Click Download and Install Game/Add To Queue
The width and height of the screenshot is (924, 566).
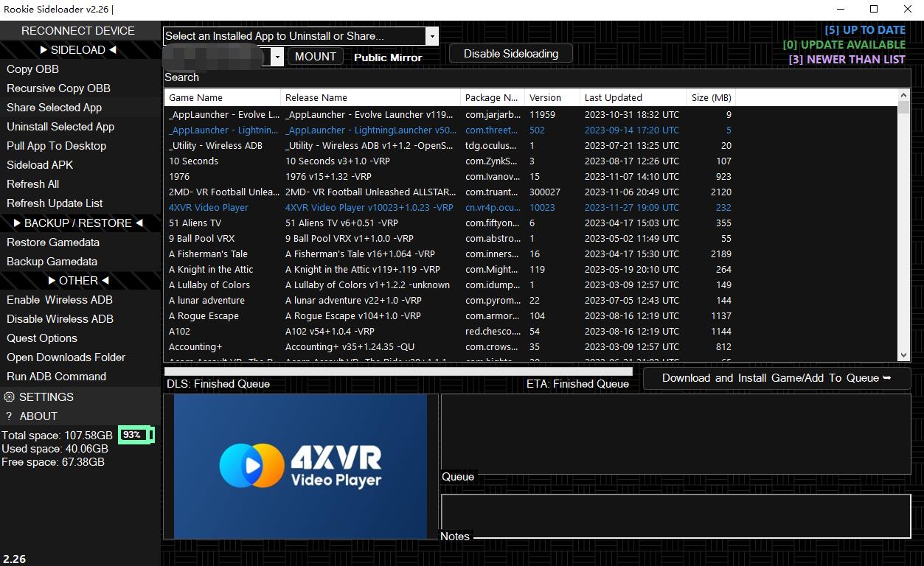tap(777, 378)
